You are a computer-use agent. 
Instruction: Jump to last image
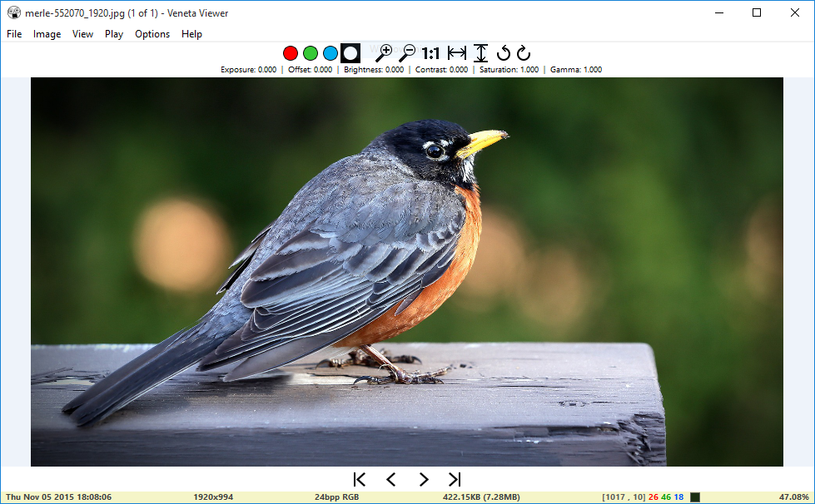[455, 479]
